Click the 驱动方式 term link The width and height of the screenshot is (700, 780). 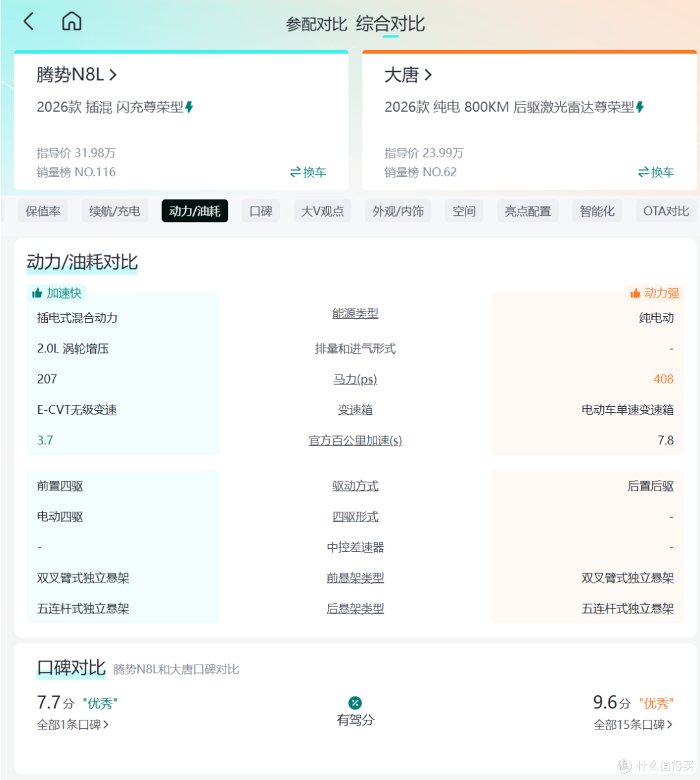point(355,486)
